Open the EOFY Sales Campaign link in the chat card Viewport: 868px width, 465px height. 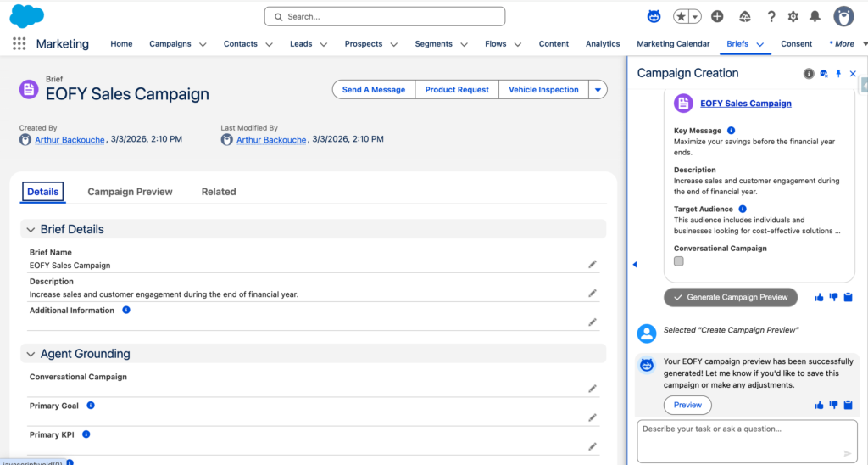point(745,104)
